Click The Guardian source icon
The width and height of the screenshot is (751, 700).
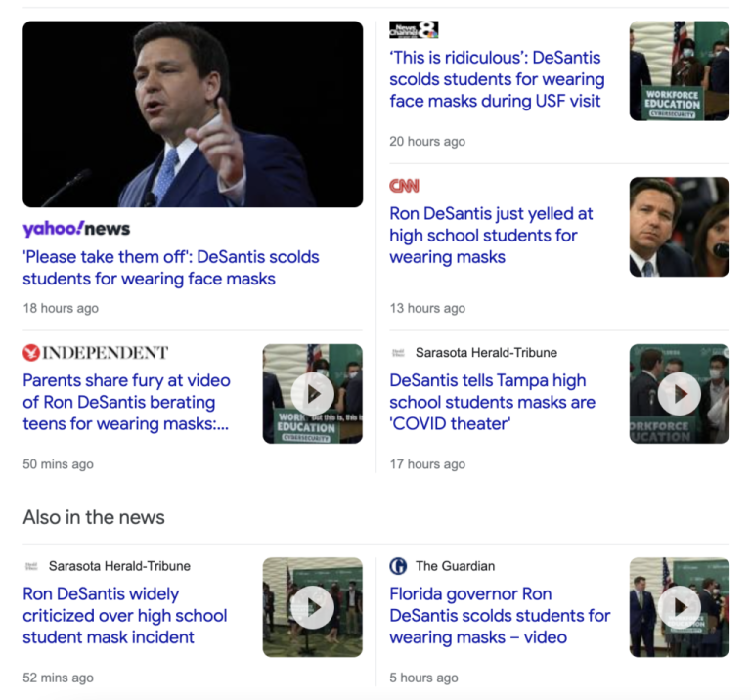pyautogui.click(x=398, y=566)
